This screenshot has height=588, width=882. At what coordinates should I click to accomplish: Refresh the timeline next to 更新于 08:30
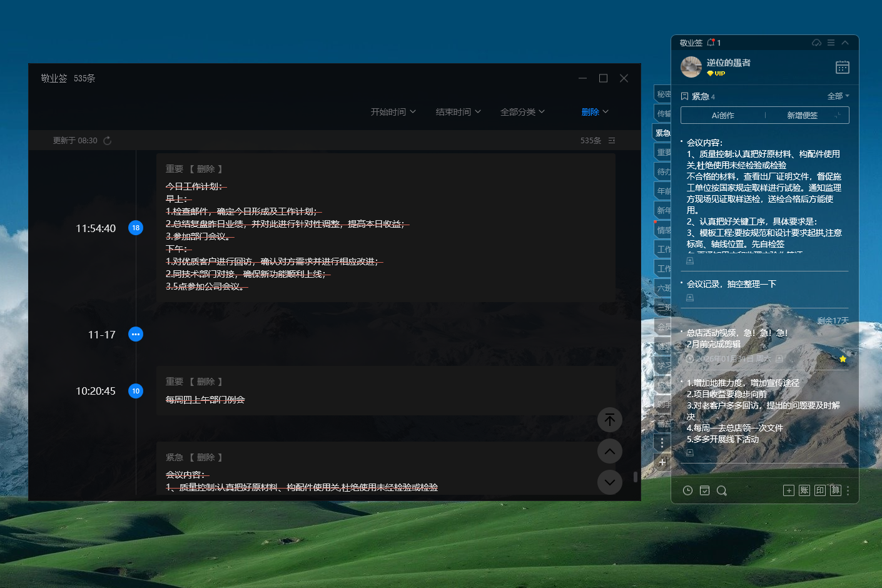[108, 141]
